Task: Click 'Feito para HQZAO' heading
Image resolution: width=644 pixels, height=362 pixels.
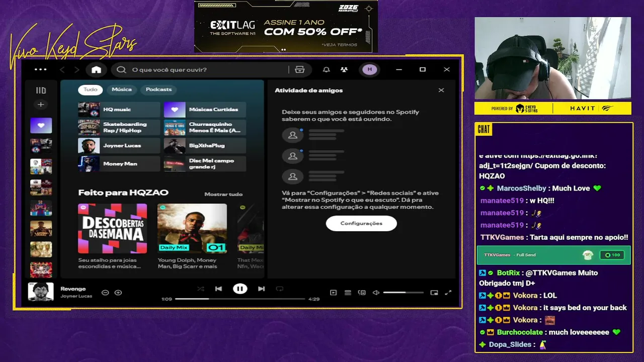Action: point(123,193)
